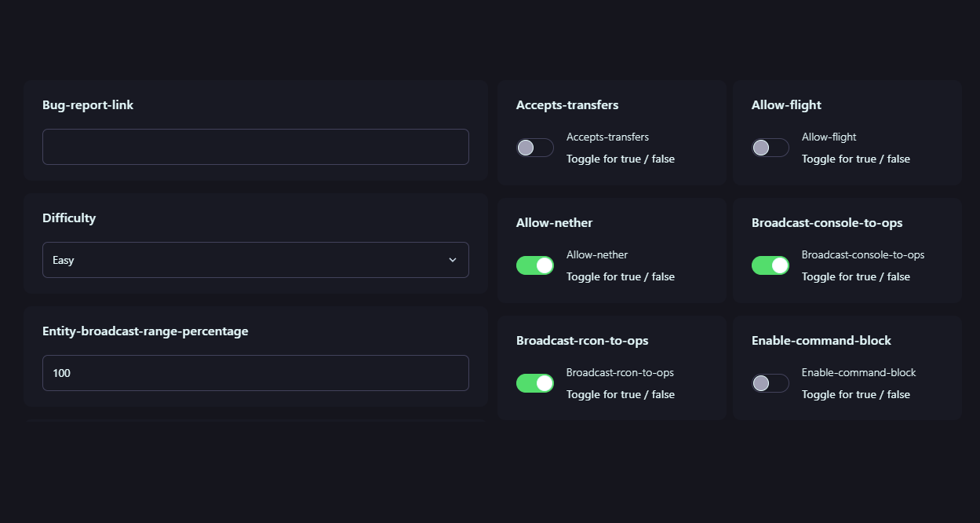Click the small Allow-nether label beside its switch
Image resolution: width=980 pixels, height=523 pixels.
(597, 255)
